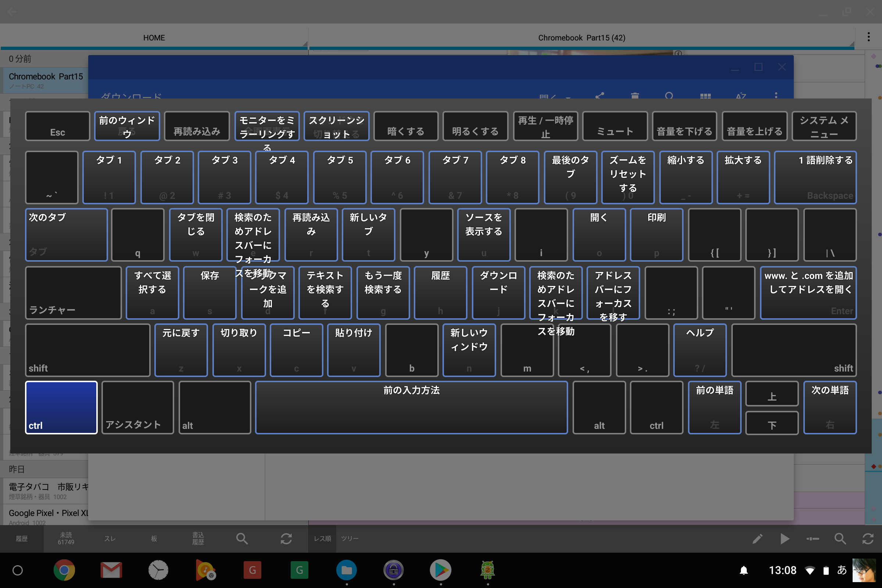Switch view to ツリー
The height and width of the screenshot is (588, 882).
click(x=349, y=539)
